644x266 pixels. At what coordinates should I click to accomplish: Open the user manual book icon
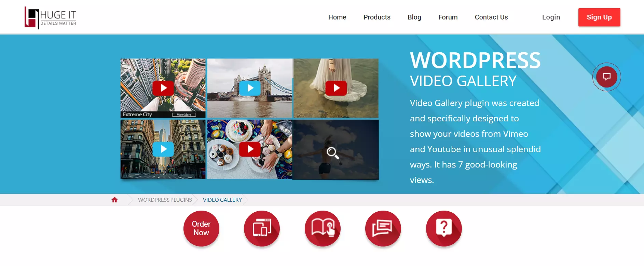(323, 228)
